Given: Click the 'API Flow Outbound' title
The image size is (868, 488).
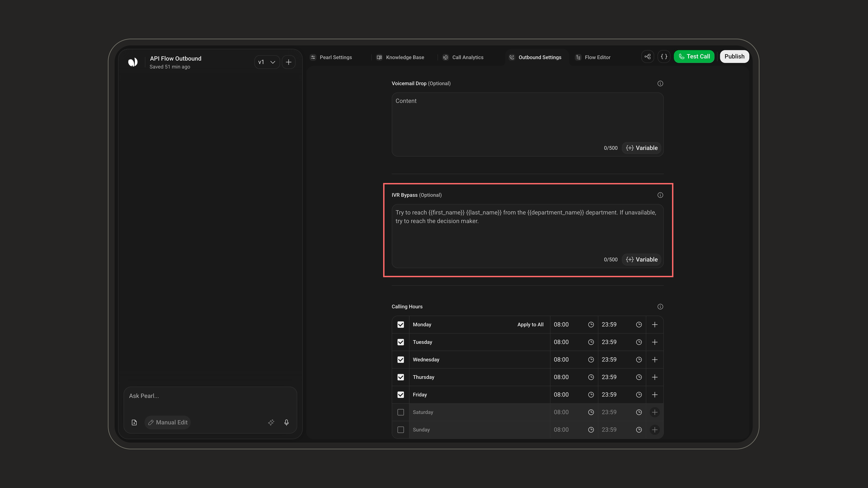Looking at the screenshot, I should [x=176, y=59].
